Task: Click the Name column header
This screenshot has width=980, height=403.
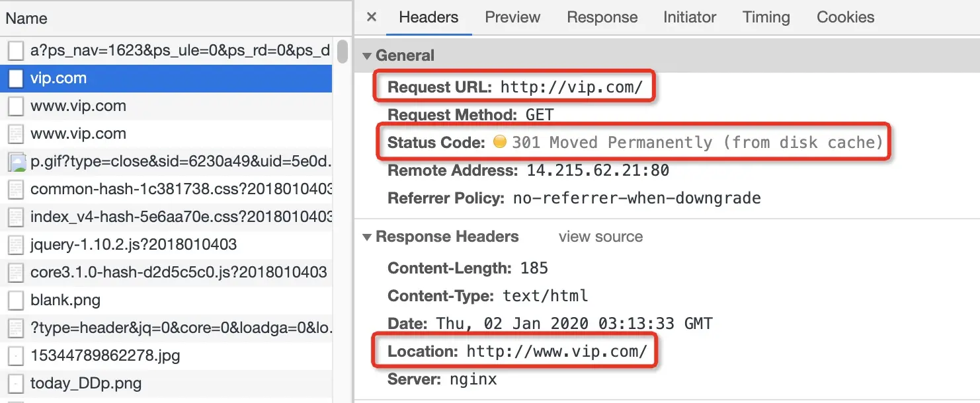Action: [x=176, y=18]
